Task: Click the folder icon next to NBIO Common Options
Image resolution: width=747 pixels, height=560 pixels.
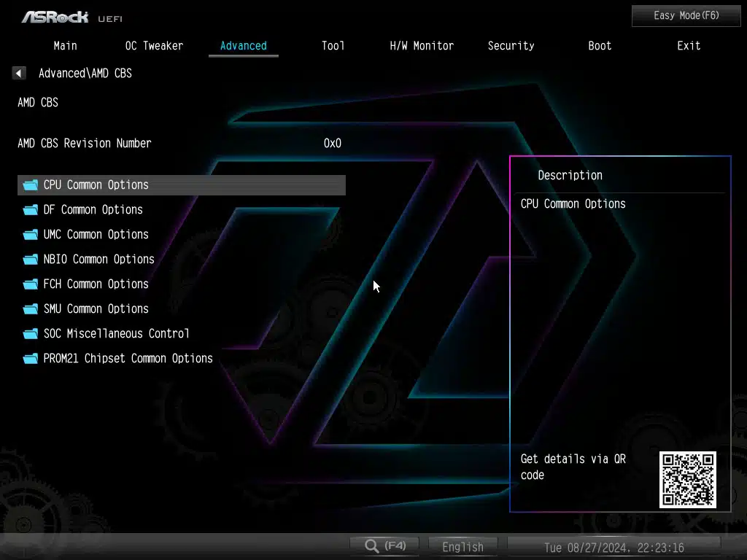Action: [x=30, y=260]
